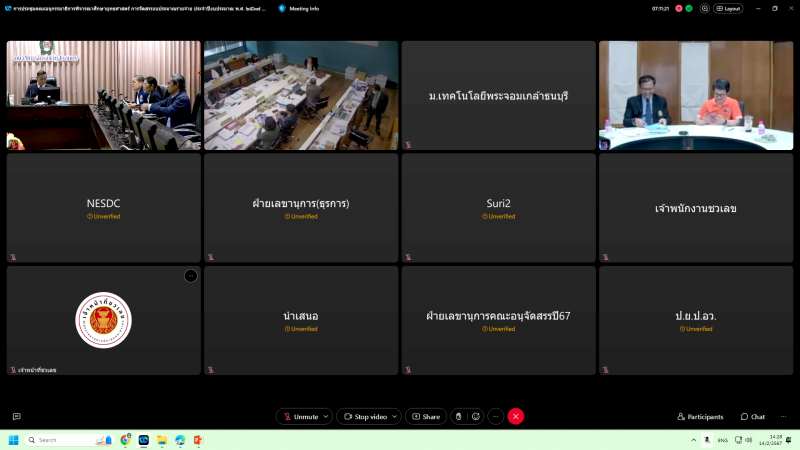Click the red recording indicator icon

point(679,8)
